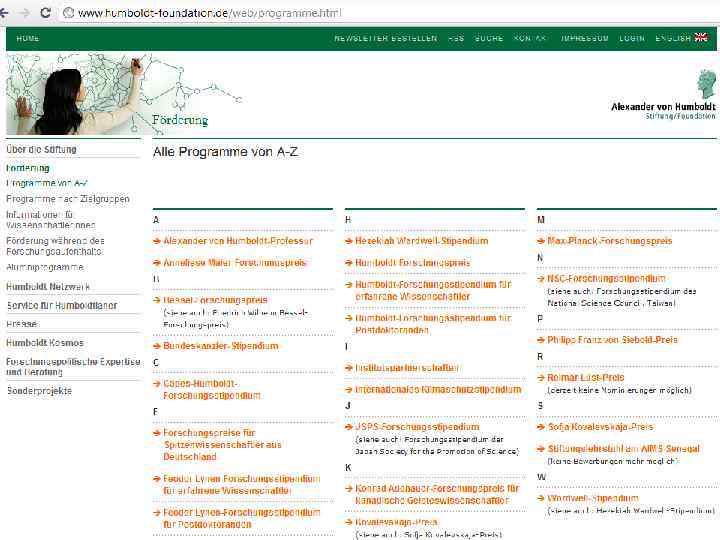Click arrow icon beside Bundeskanzler-Stipendium

[x=157, y=346]
